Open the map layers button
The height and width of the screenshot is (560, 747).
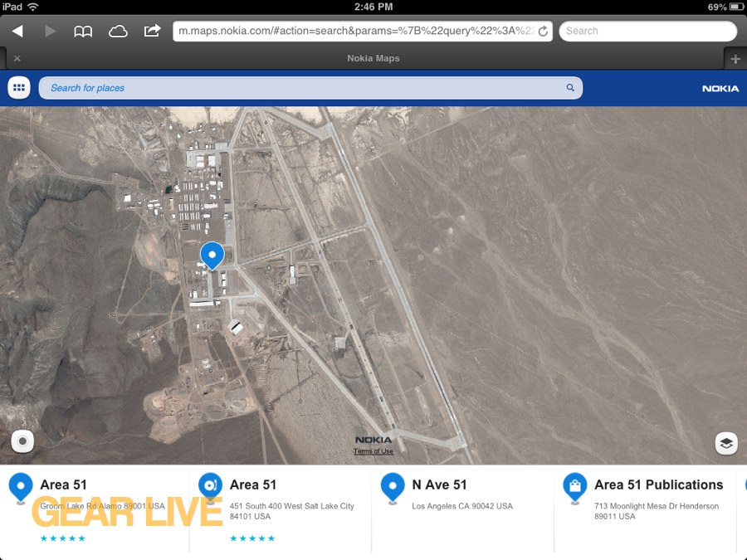point(726,443)
